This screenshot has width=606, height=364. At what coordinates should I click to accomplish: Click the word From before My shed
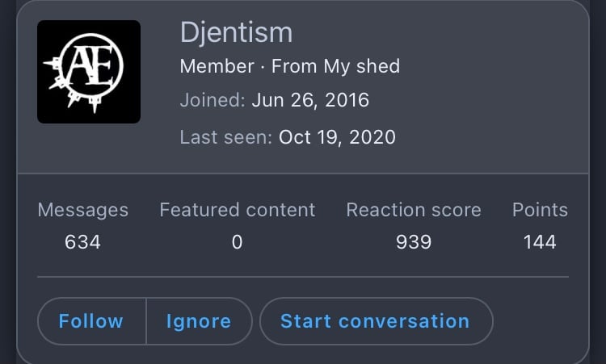tap(294, 66)
